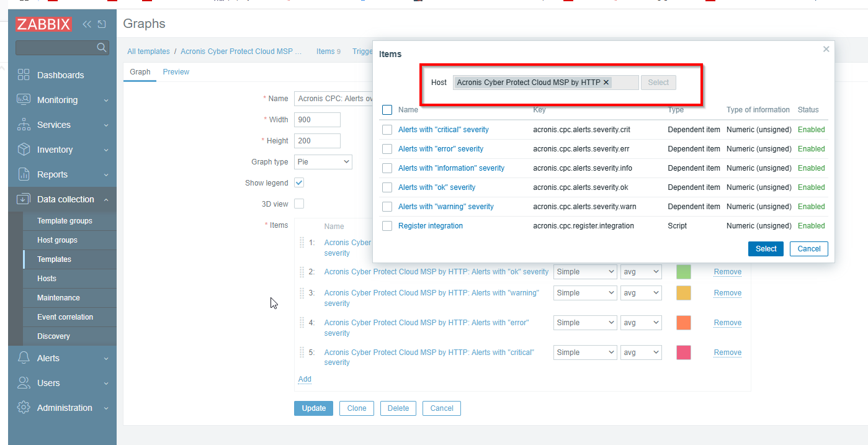Click the ZABBIX logo
The height and width of the screenshot is (445, 868).
(x=43, y=24)
